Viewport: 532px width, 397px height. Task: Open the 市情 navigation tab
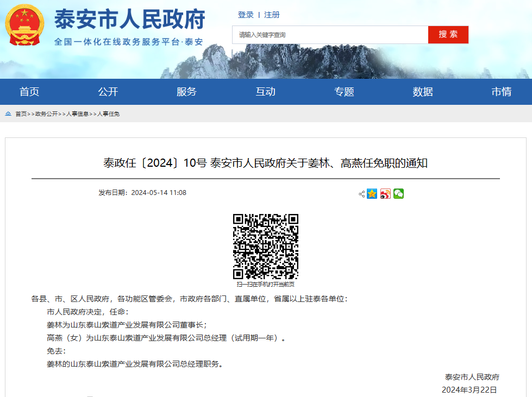coord(502,92)
